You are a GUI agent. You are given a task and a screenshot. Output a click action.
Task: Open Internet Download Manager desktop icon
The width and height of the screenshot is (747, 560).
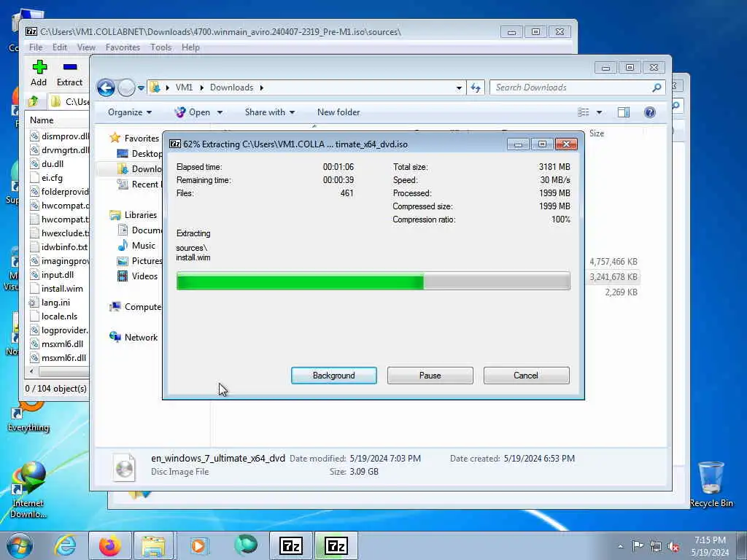pos(28,489)
